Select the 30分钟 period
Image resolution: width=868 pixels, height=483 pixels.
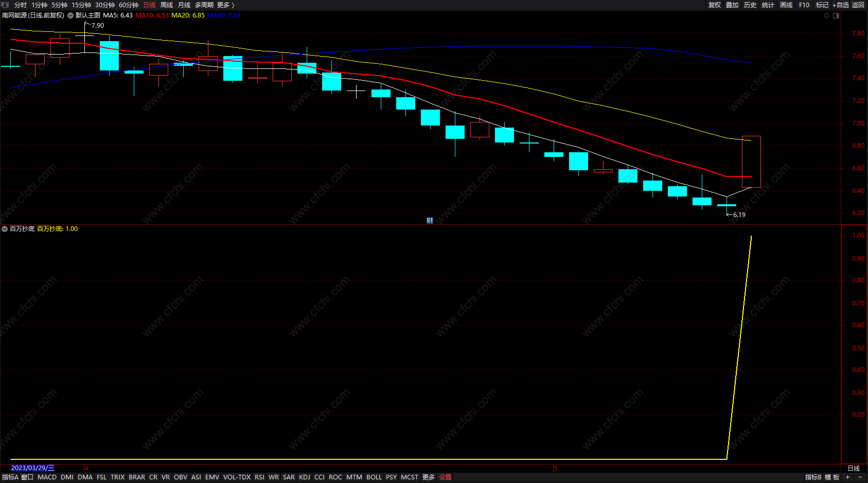pos(105,5)
